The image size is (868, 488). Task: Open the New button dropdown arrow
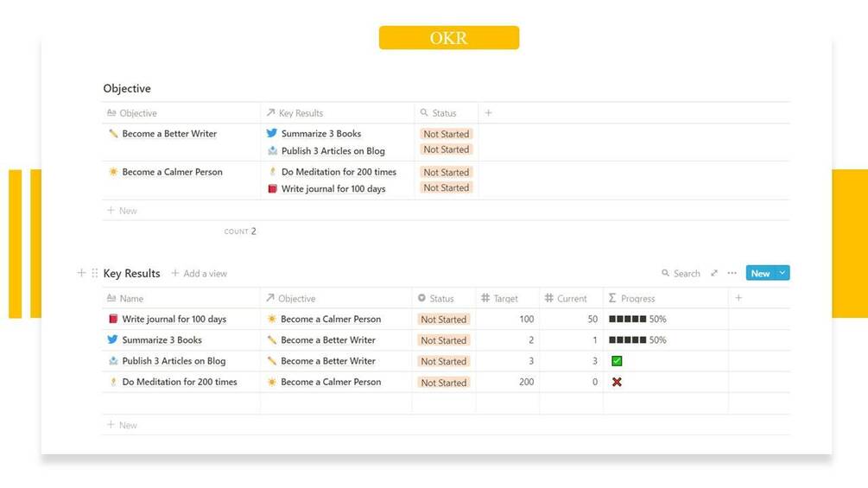click(782, 273)
